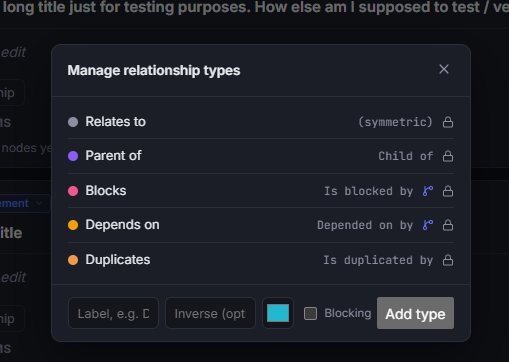Open the cyan color picker swatch
Image resolution: width=509 pixels, height=362 pixels.
(278, 313)
